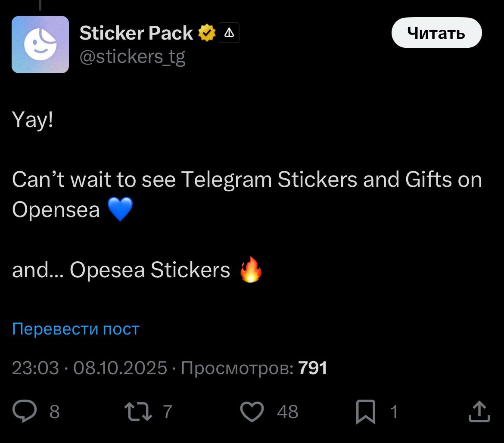Open the Просмотров 791 view count
Image resolution: width=504 pixels, height=443 pixels.
coord(254,368)
